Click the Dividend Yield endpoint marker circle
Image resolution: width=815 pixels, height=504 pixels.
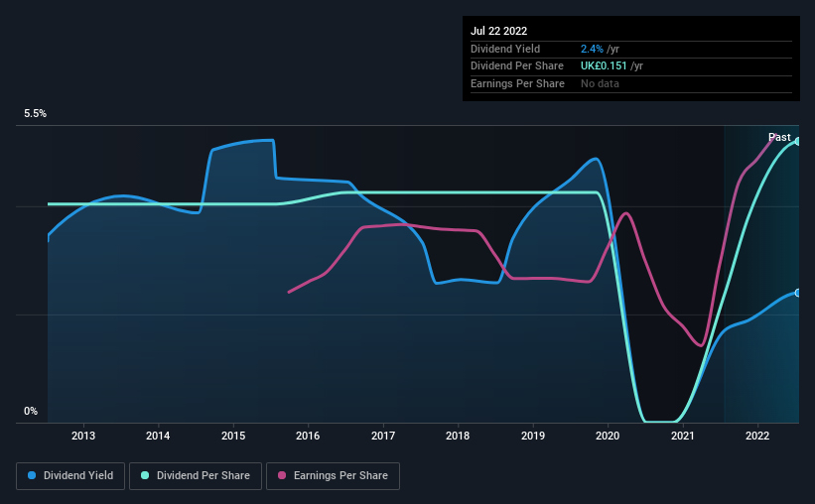[797, 293]
